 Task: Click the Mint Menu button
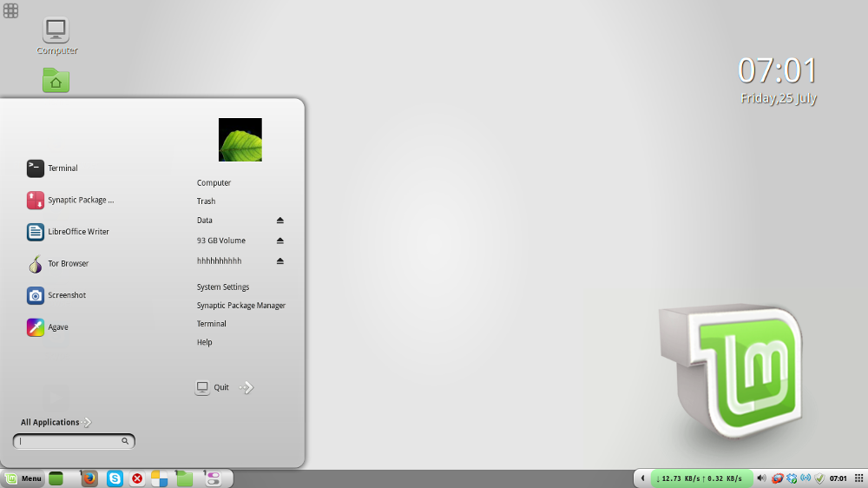[x=23, y=478]
